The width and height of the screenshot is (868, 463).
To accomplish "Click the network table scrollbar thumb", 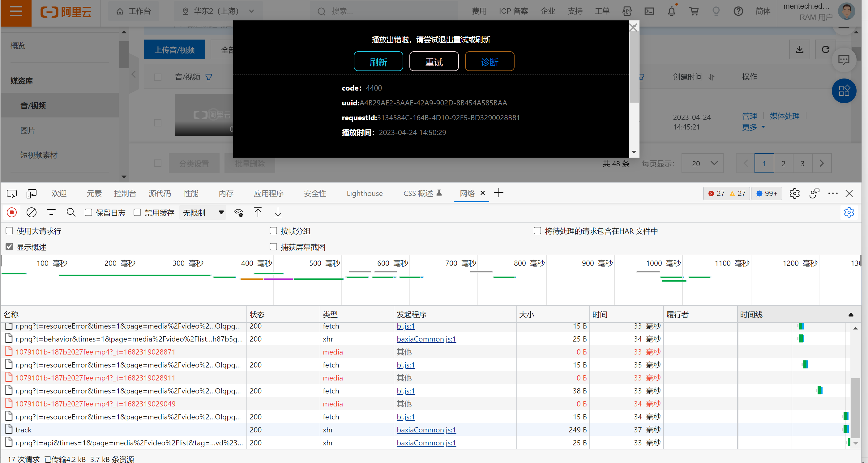I will [855, 407].
